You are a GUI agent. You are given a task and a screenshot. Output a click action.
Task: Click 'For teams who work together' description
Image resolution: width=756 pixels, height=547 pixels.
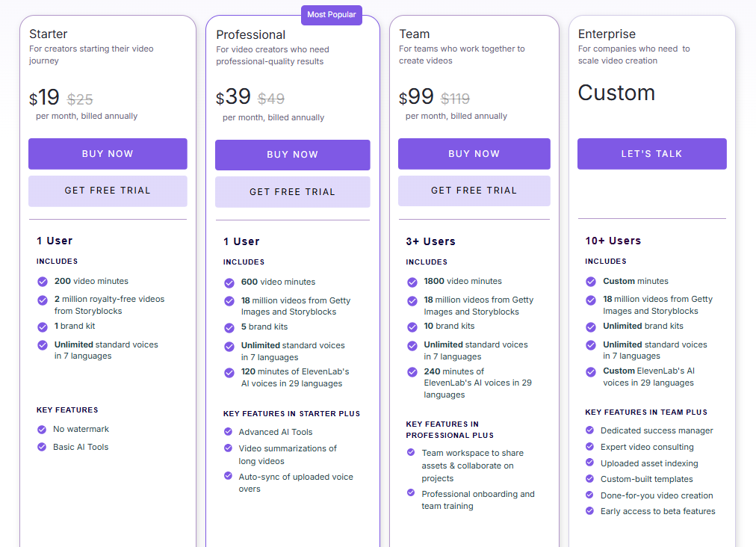click(462, 55)
